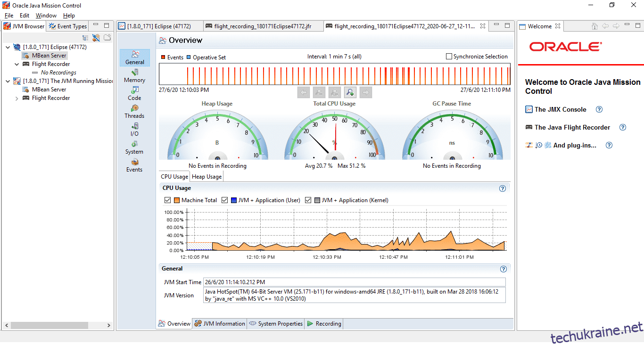The image size is (644, 344).
Task: Switch to the Event Types tab
Action: click(x=68, y=26)
